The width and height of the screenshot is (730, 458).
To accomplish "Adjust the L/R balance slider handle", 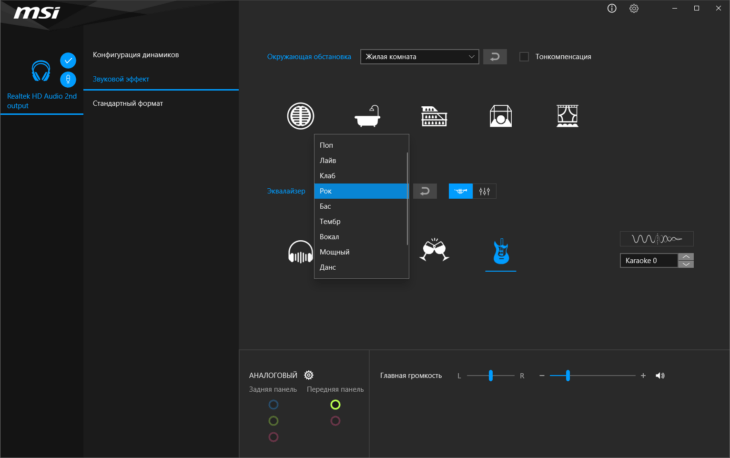I will 491,376.
